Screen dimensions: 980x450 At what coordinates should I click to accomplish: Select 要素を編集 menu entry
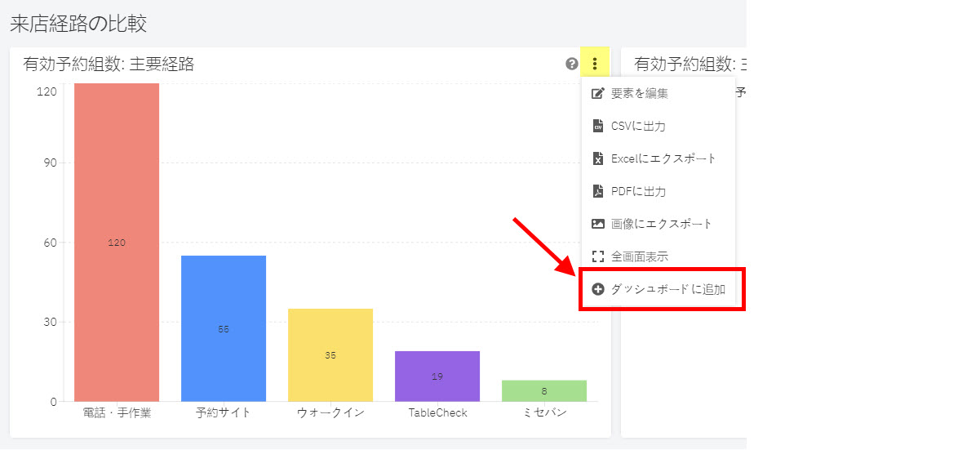point(658,93)
